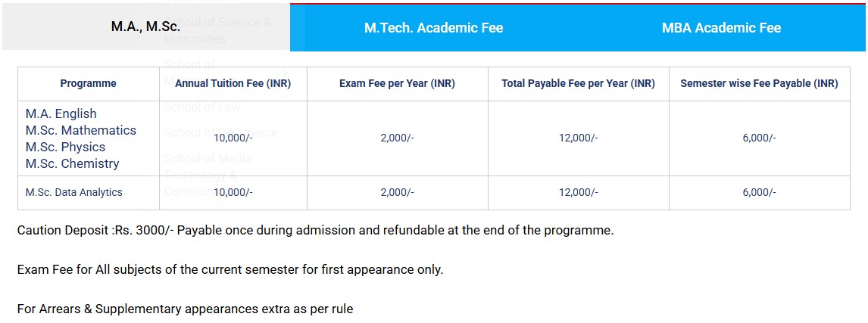Click 6,000/- semester fee in M.A. English row
Image resolution: width=868 pixels, height=323 pixels.
click(759, 138)
